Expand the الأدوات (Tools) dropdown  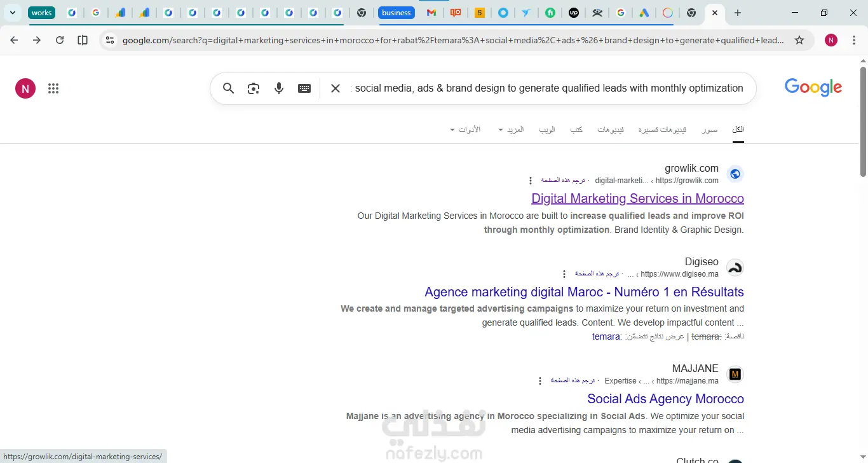(x=466, y=130)
